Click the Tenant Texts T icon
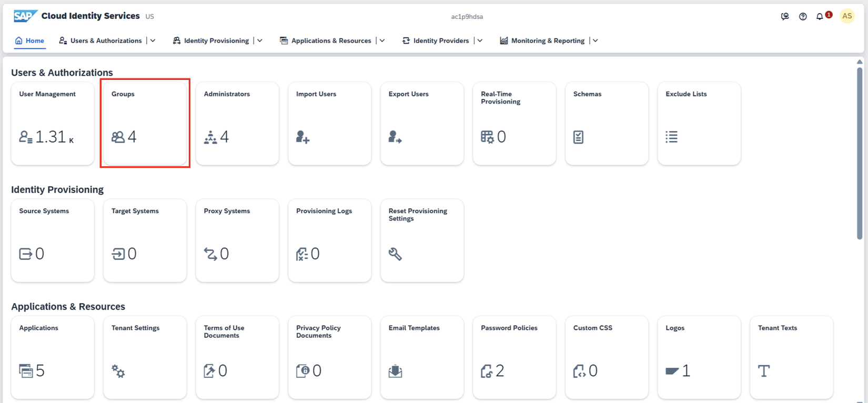The height and width of the screenshot is (403, 868). pos(764,371)
